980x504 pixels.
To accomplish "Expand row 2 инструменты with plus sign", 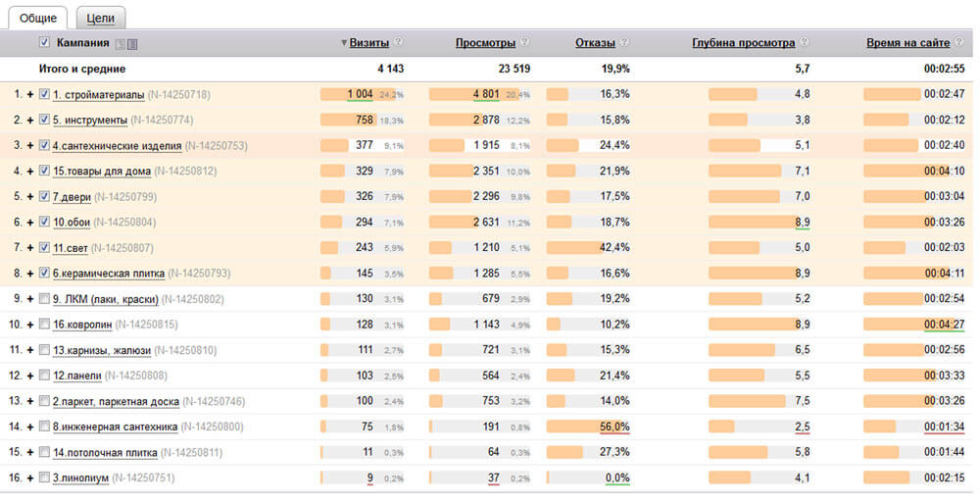I will click(30, 121).
